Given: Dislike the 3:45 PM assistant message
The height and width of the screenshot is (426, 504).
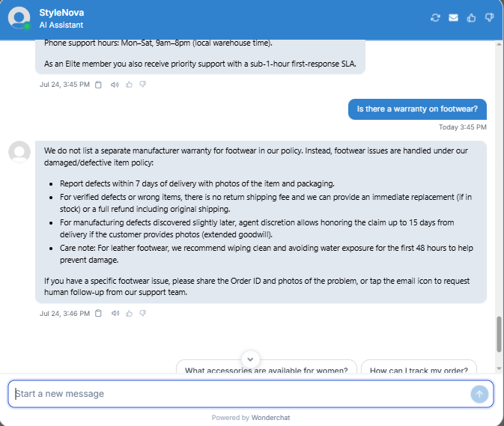Looking at the screenshot, I should tap(143, 85).
